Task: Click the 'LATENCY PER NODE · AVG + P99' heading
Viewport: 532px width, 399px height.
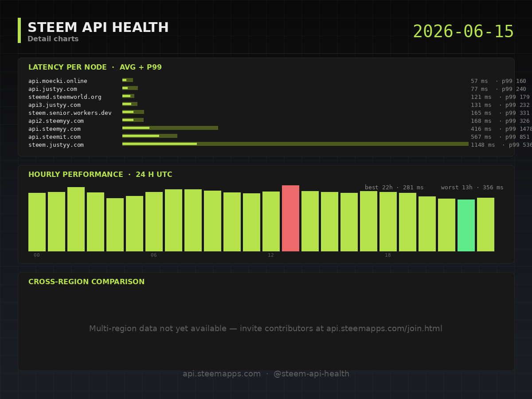Action: pos(95,67)
